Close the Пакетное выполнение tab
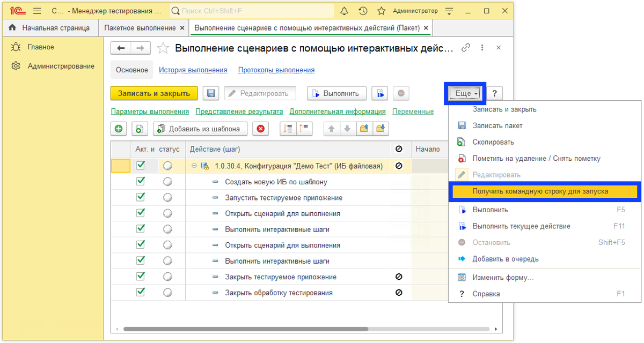The image size is (644, 343). click(182, 28)
